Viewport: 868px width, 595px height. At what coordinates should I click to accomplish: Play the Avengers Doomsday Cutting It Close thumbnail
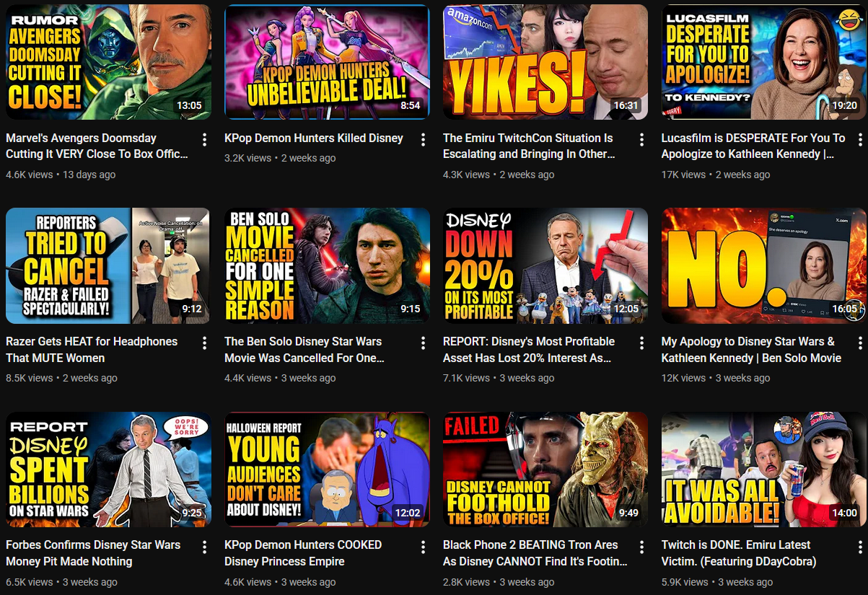pos(108,62)
